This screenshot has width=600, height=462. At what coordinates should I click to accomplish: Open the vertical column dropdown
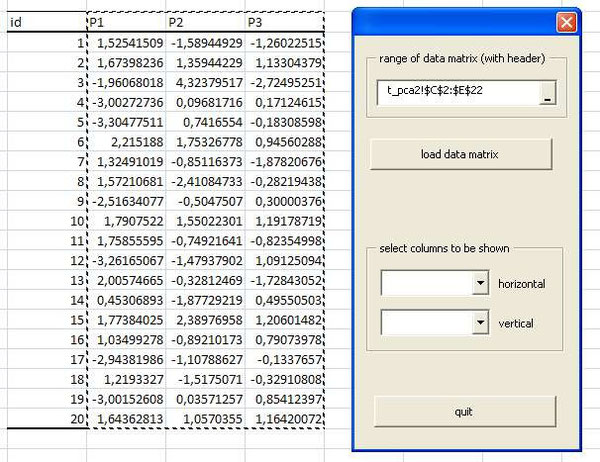480,322
